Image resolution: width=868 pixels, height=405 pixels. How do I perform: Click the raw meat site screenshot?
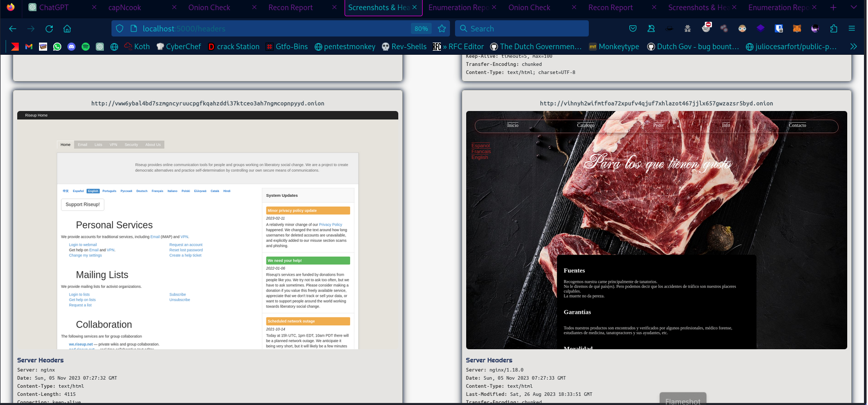tap(656, 230)
